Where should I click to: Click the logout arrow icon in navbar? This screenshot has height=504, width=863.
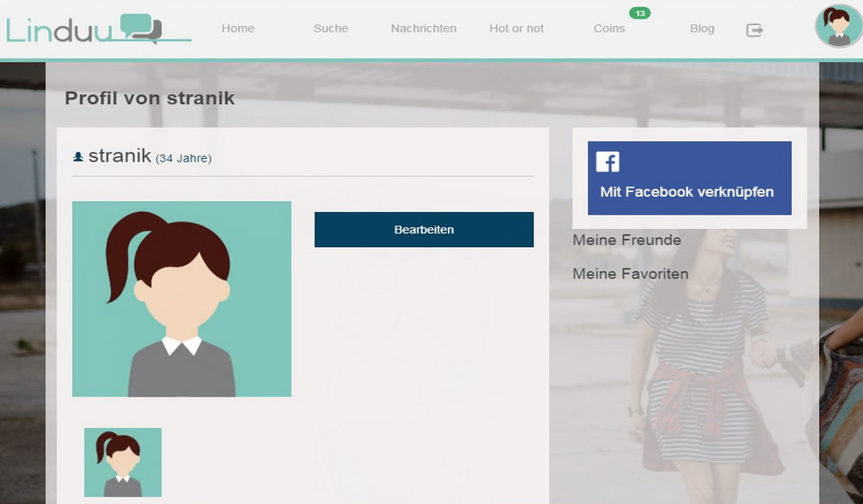[x=754, y=30]
